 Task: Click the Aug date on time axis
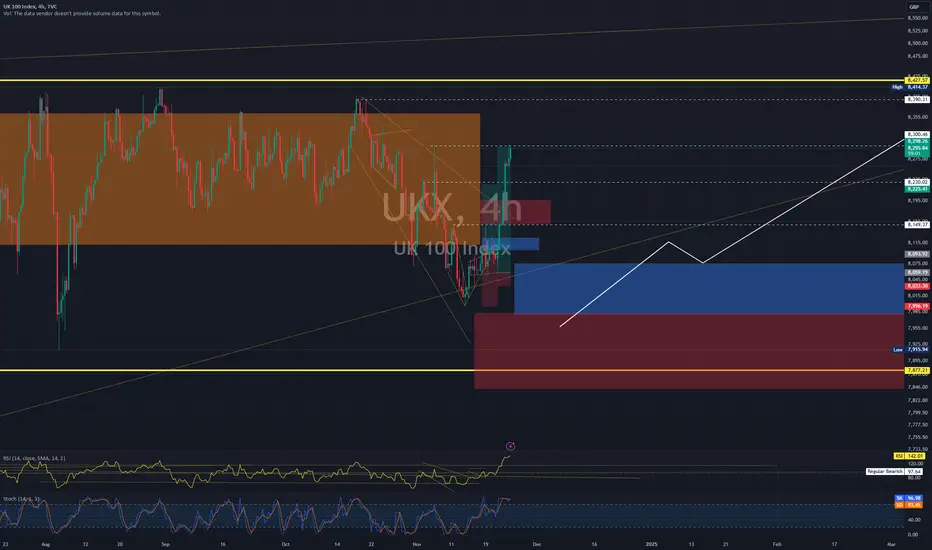(x=46, y=544)
